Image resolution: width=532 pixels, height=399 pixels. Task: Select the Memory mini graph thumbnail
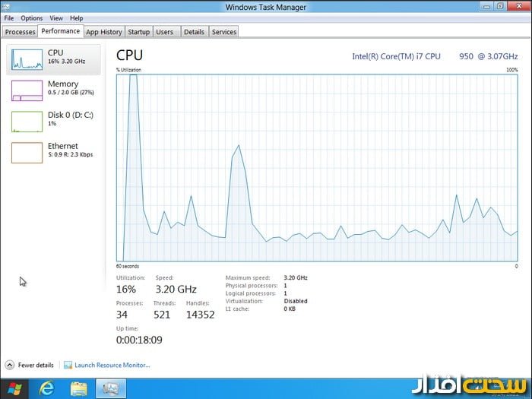pyautogui.click(x=27, y=90)
